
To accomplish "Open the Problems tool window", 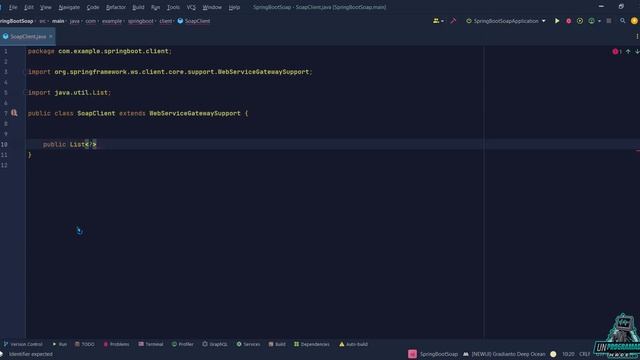I will click(x=116, y=344).
